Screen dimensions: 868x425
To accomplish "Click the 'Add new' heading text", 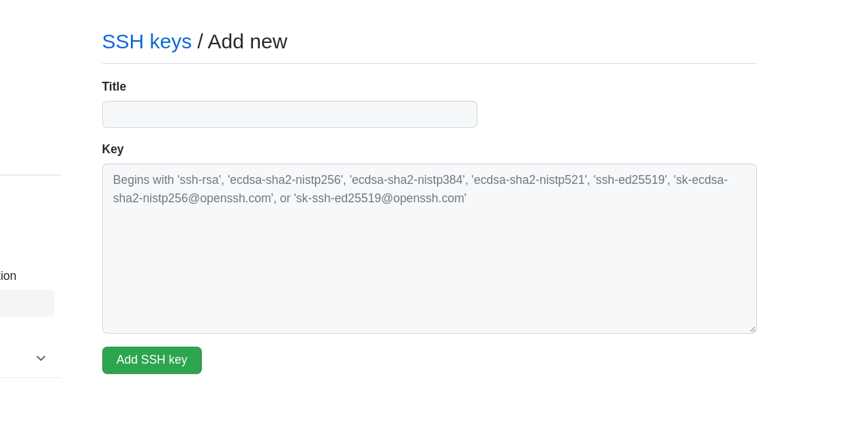I will (x=248, y=42).
